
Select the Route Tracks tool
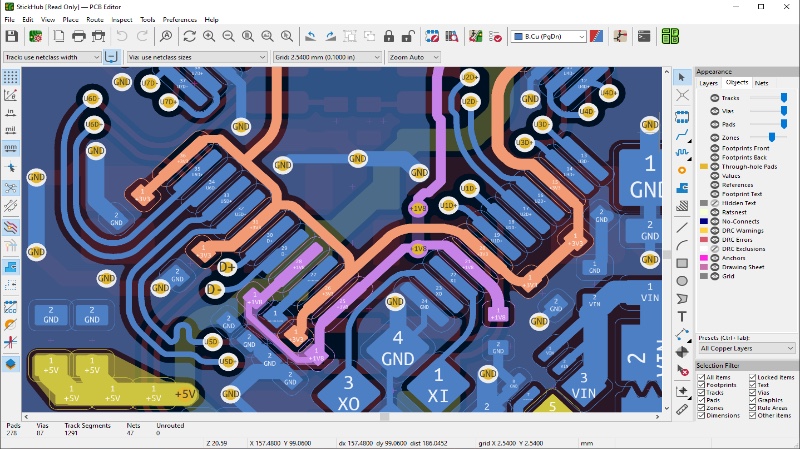682,134
